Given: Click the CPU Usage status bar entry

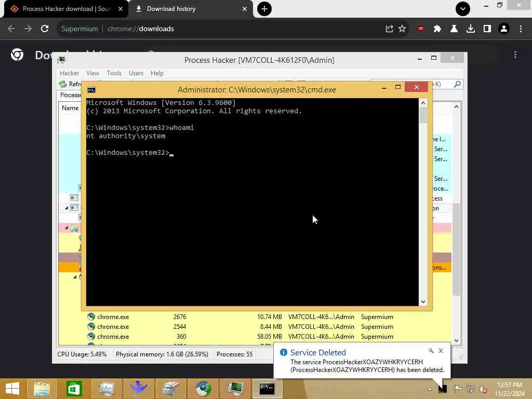Looking at the screenshot, I should click(x=82, y=354).
